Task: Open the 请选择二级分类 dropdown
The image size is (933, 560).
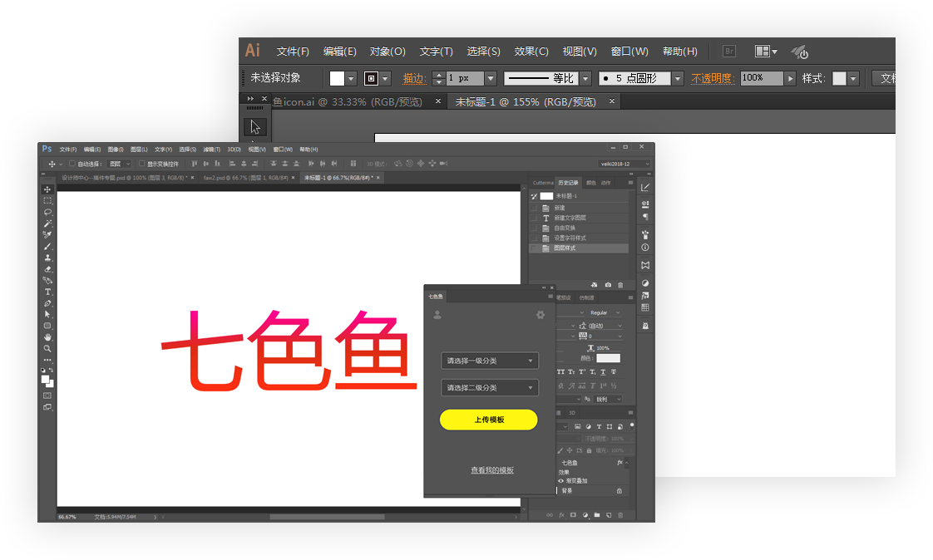Action: [490, 388]
